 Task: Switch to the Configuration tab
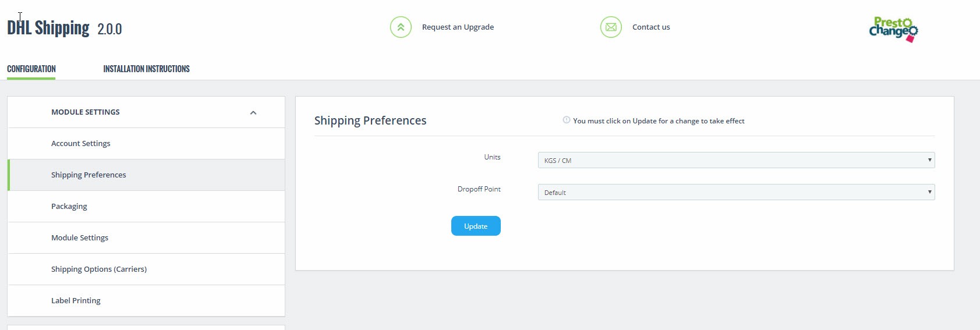pos(31,69)
